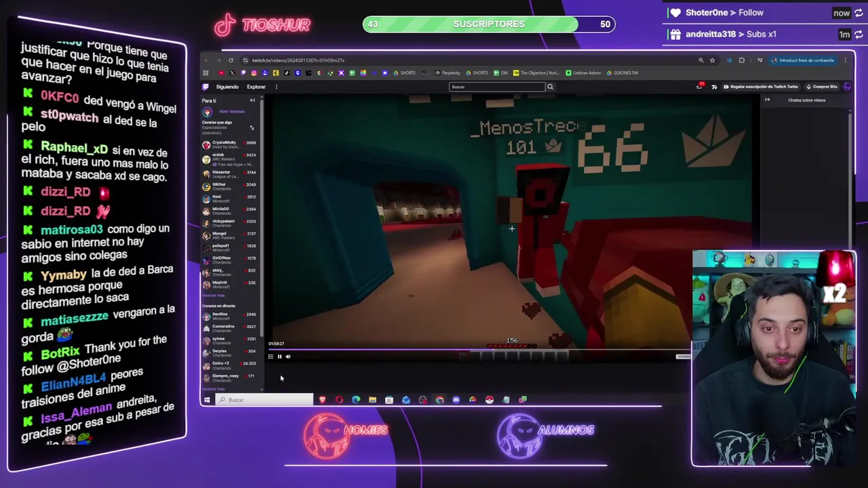Open RenRize live channel row
The image size is (868, 488).
pos(229,316)
